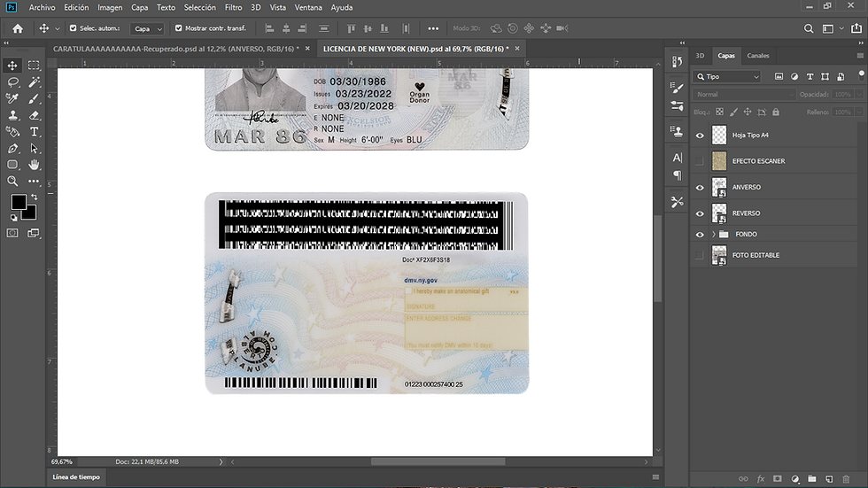Select the 3D Material Drop bucket tool
The height and width of the screenshot is (488, 868).
pyautogui.click(x=12, y=132)
